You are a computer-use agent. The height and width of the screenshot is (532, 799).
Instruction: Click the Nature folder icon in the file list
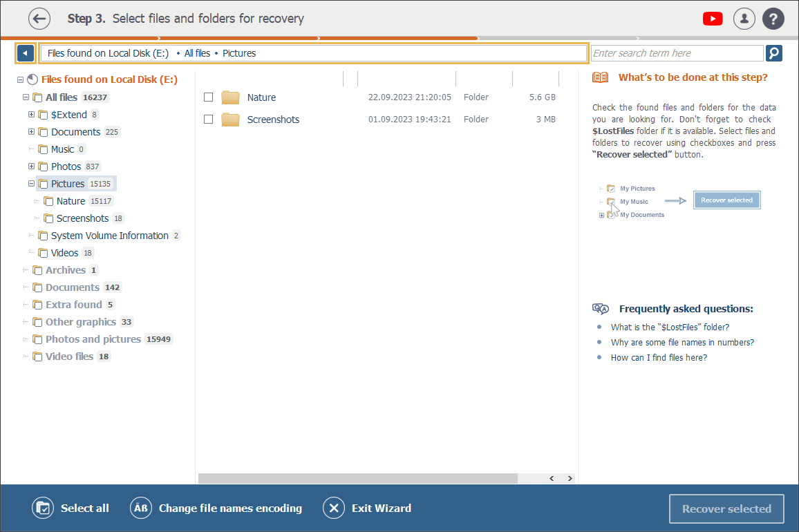point(230,97)
